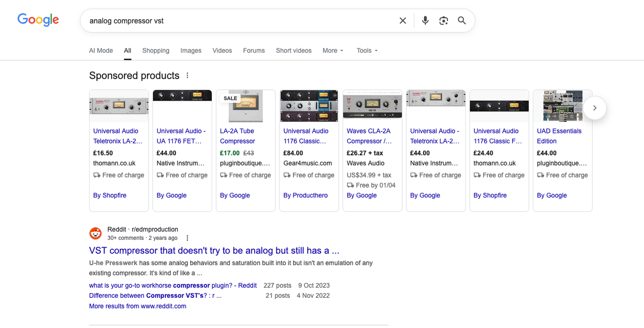This screenshot has width=644, height=328.
Task: Open Universal Audio - UA 1176 FET link
Action: (181, 136)
